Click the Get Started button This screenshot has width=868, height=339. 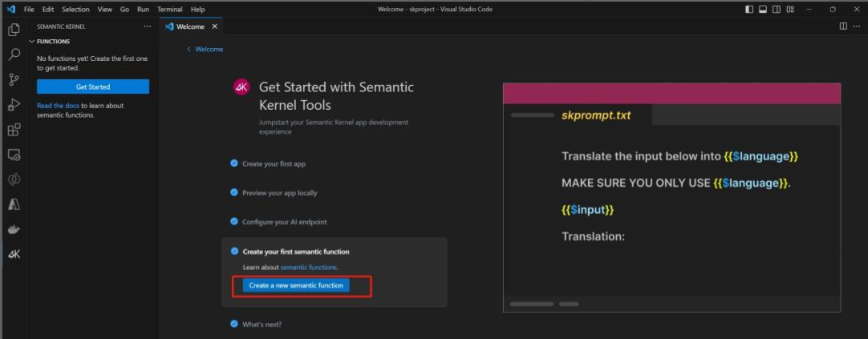93,87
